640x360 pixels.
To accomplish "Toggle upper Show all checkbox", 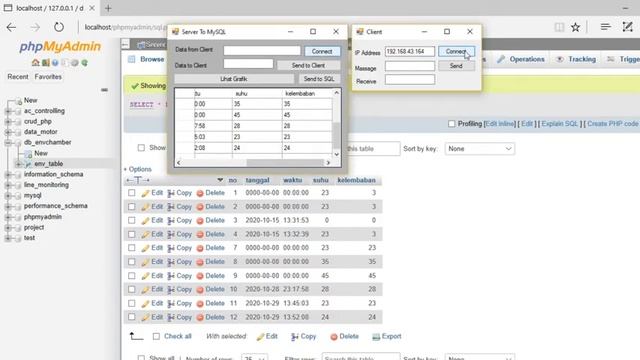I will 141,148.
